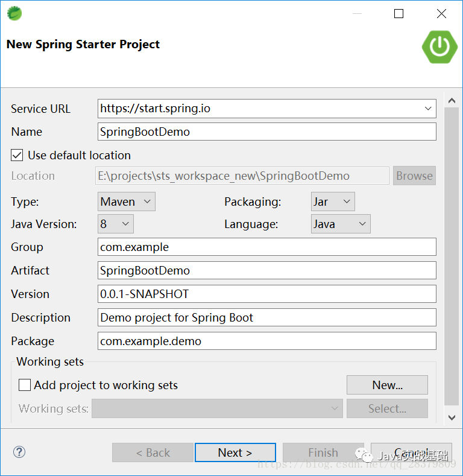Click the vertical scrollbar thumb
This screenshot has height=476, width=463.
452,256
